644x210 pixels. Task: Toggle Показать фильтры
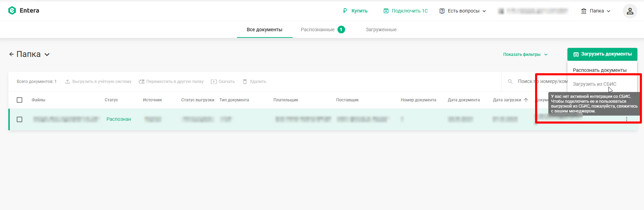[x=525, y=54]
